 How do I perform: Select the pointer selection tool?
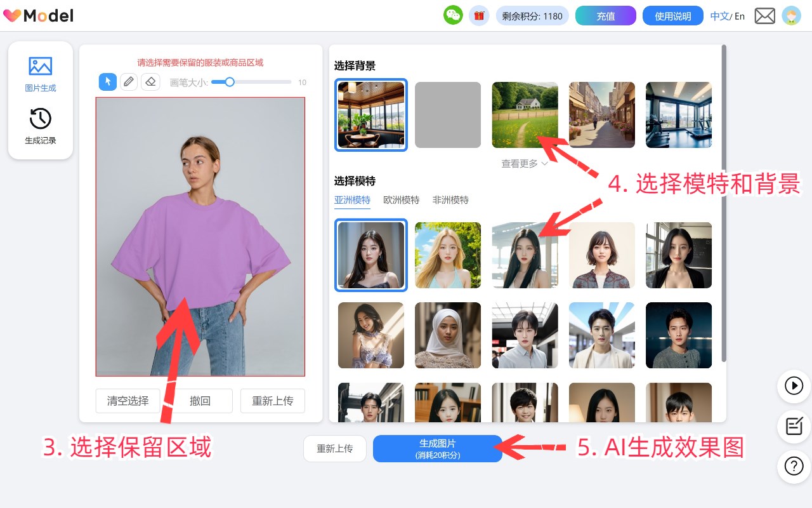click(x=108, y=81)
